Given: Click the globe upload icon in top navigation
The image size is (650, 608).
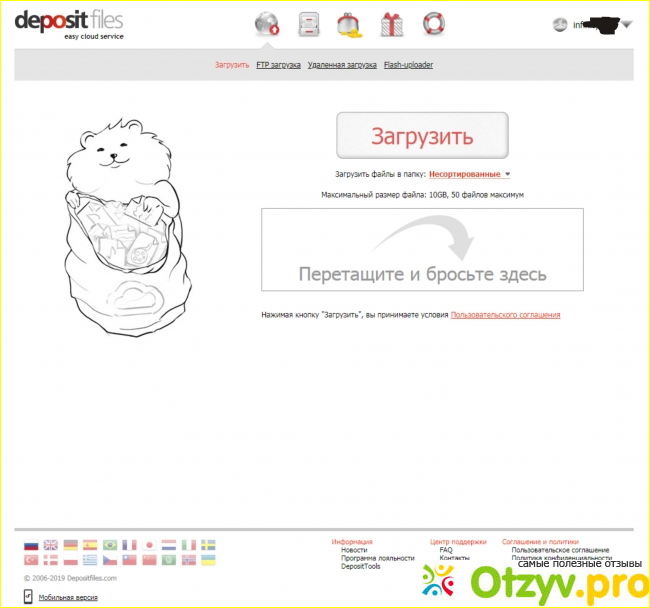Looking at the screenshot, I should pos(268,24).
